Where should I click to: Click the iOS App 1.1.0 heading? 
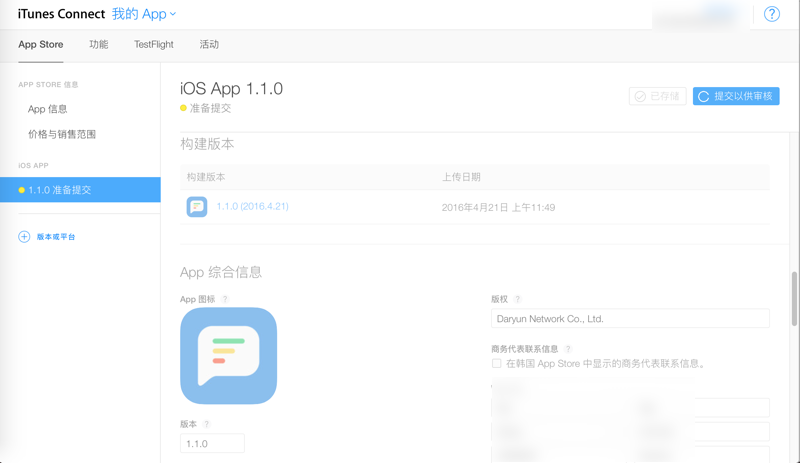(x=231, y=89)
